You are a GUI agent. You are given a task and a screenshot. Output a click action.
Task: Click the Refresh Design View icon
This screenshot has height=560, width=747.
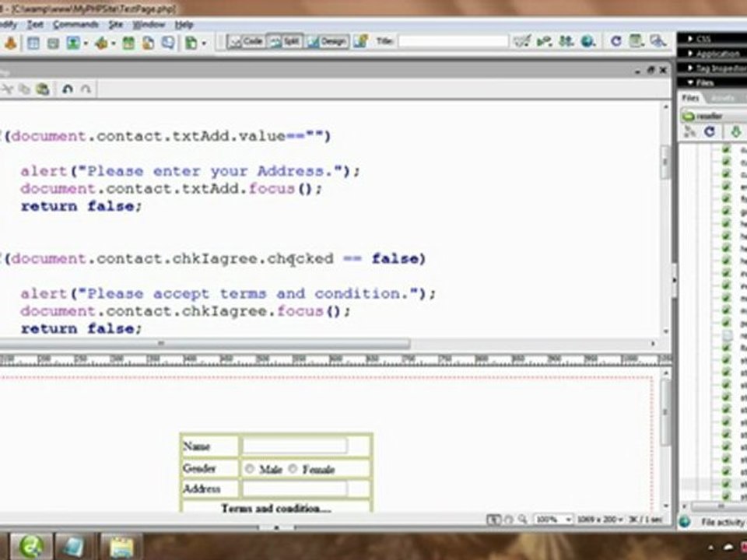(x=615, y=41)
